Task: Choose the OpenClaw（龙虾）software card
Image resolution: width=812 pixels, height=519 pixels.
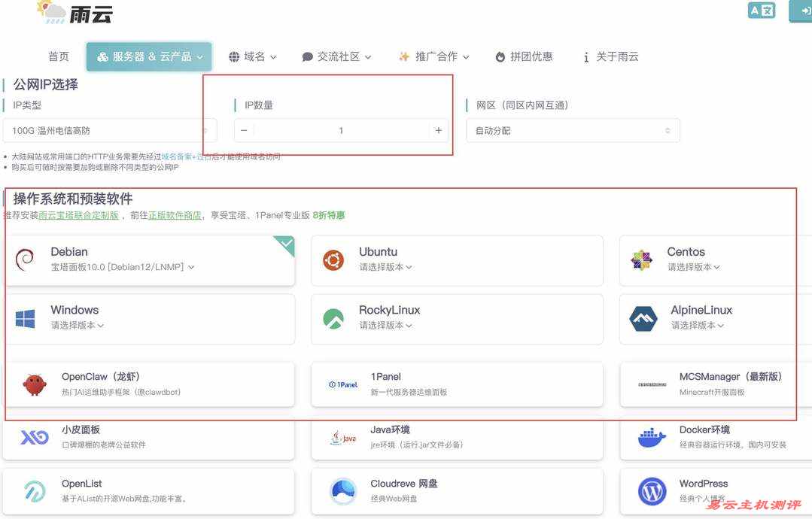Action: (148, 384)
